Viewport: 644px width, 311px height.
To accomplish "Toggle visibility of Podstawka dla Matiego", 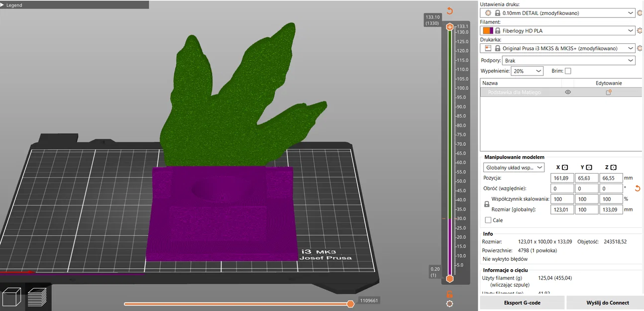I will [x=568, y=93].
